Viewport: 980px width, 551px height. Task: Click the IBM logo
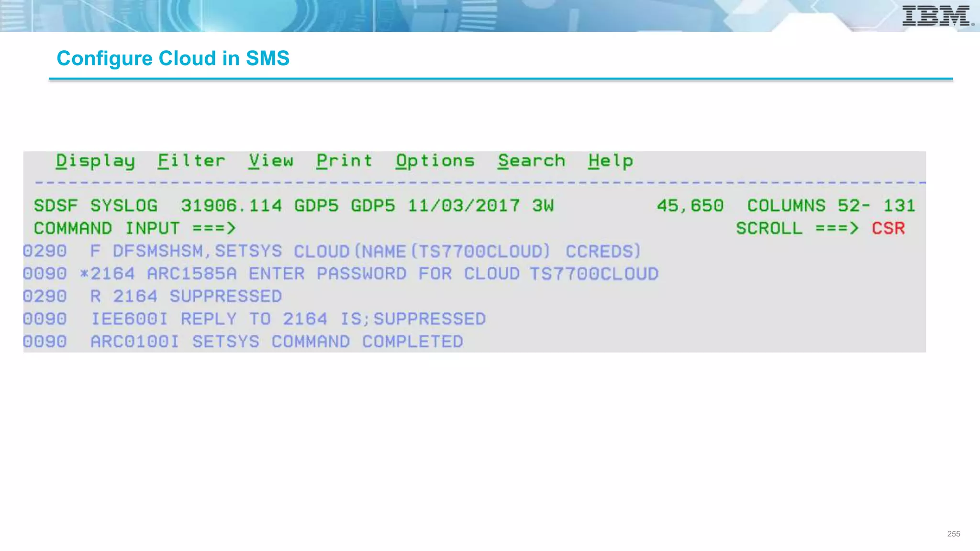[x=937, y=15]
